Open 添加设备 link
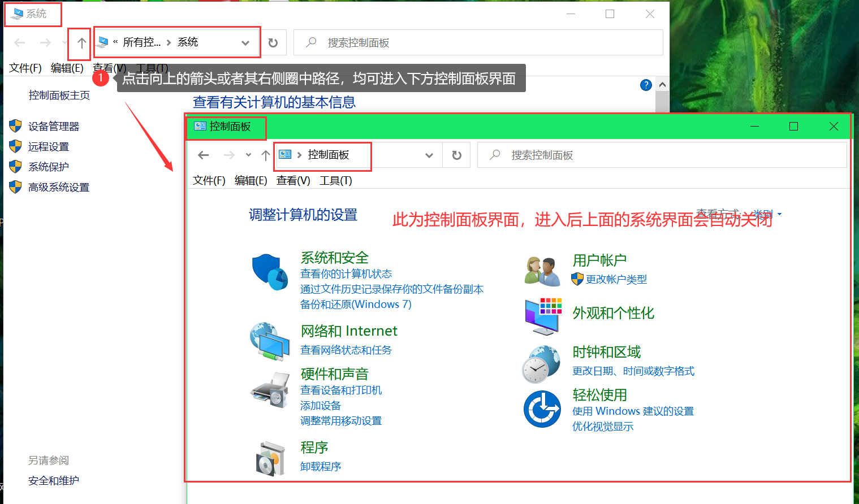 coord(321,405)
